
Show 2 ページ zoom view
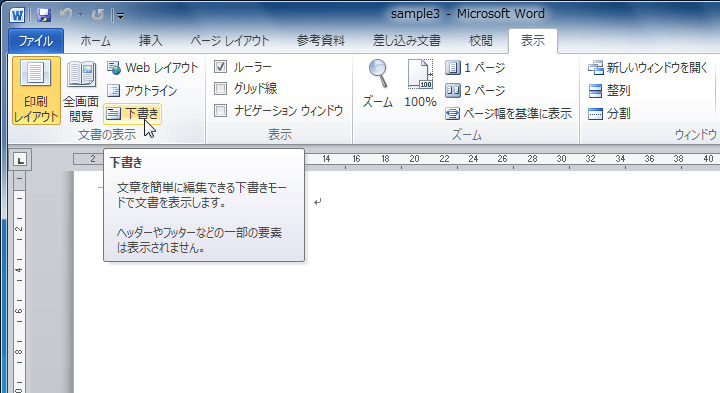[475, 90]
